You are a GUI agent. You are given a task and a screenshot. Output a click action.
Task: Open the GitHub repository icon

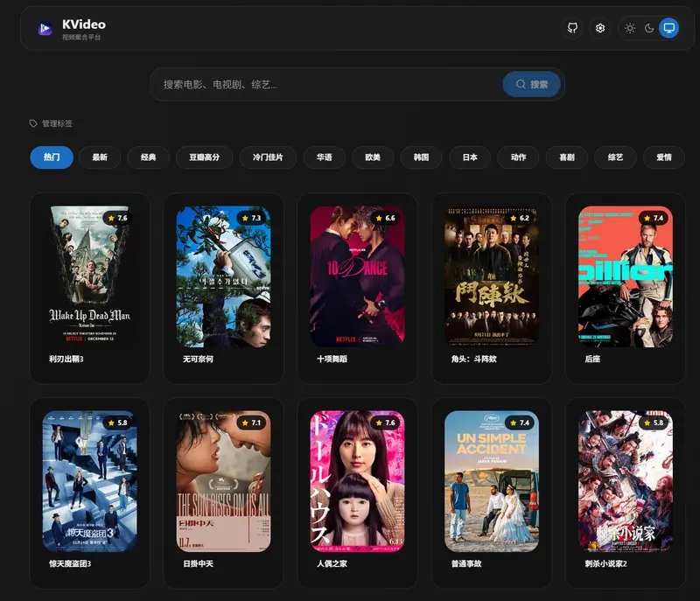(573, 28)
